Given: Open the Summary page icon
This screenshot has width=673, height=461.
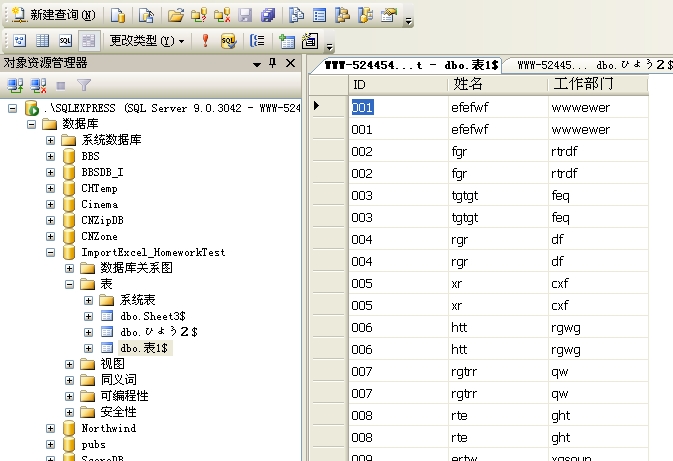Looking at the screenshot, I should click(x=319, y=15).
